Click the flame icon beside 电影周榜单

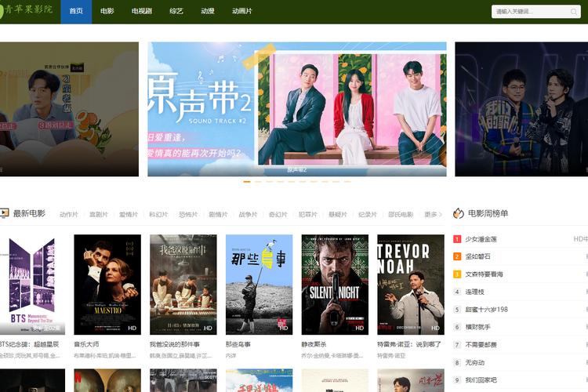[x=459, y=213]
